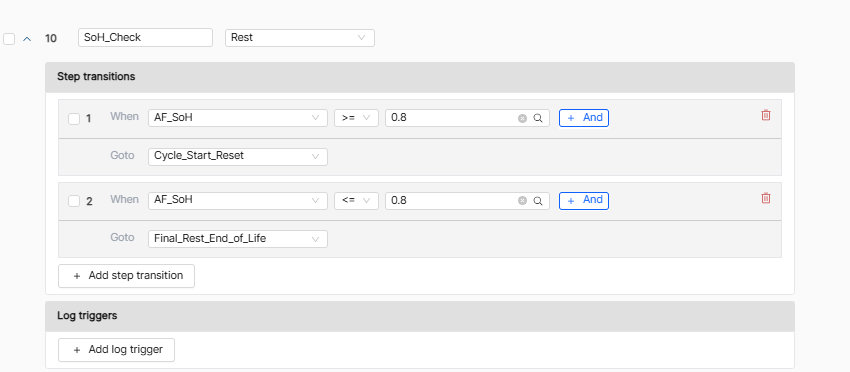Select checkbox of step transition 2
The height and width of the screenshot is (372, 850).
pyautogui.click(x=74, y=201)
